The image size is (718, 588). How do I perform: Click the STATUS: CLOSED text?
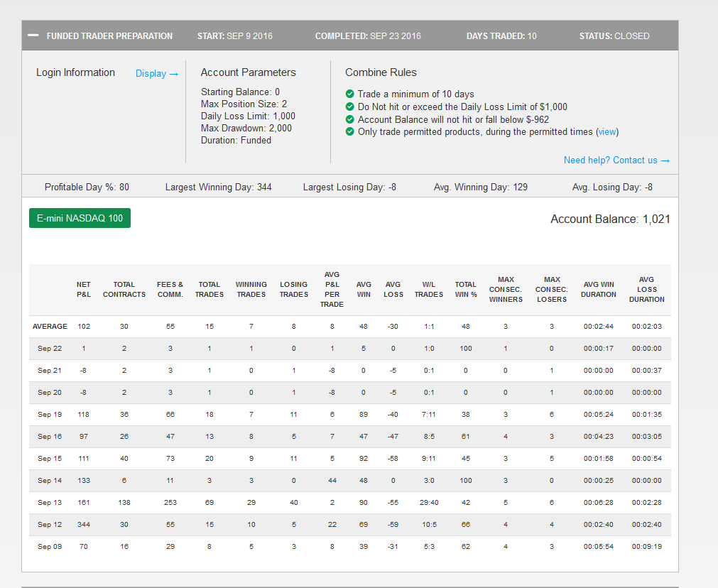click(614, 36)
